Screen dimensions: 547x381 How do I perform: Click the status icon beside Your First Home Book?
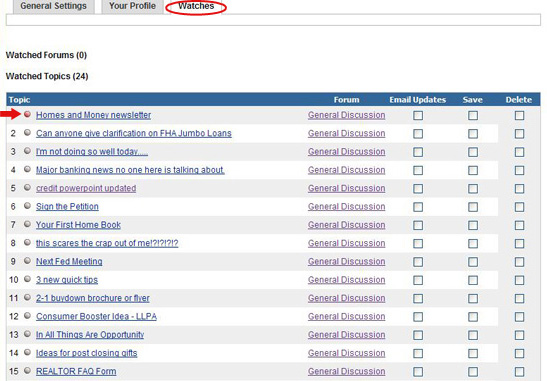coord(27,224)
